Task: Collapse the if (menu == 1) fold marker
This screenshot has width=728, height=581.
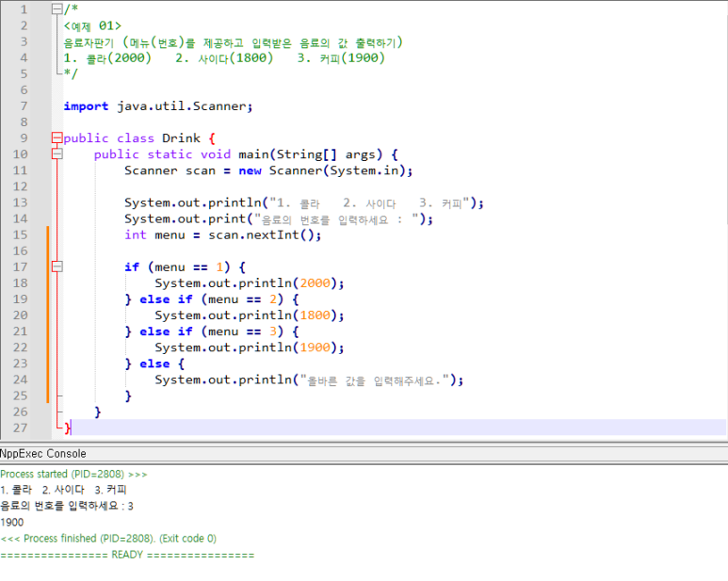Action: (x=57, y=266)
